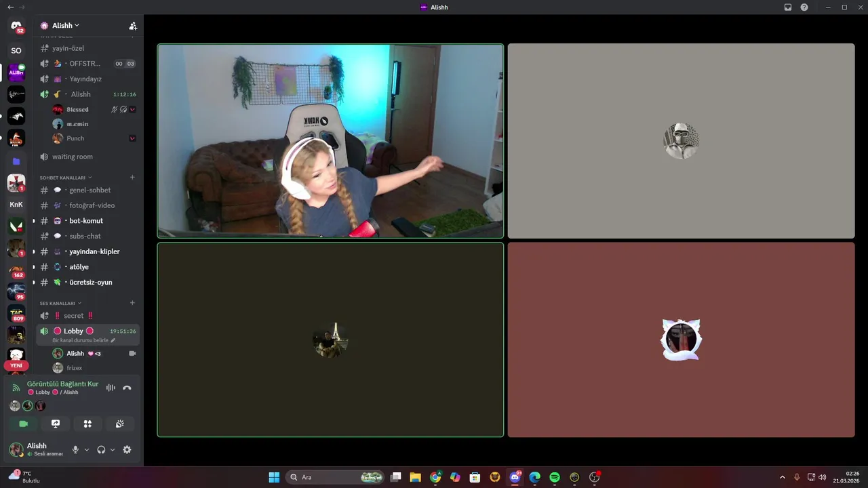Open the activities button

point(87,424)
